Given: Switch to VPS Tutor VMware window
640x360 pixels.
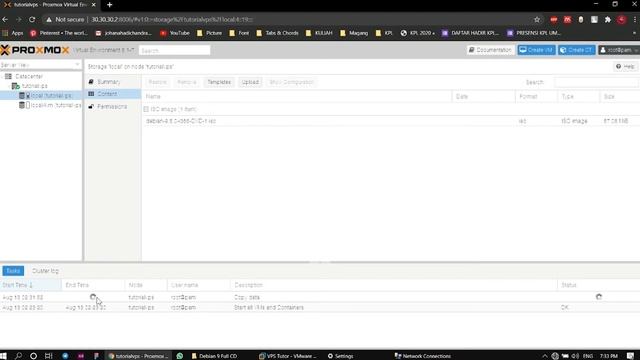Looking at the screenshot, I should pos(288,356).
